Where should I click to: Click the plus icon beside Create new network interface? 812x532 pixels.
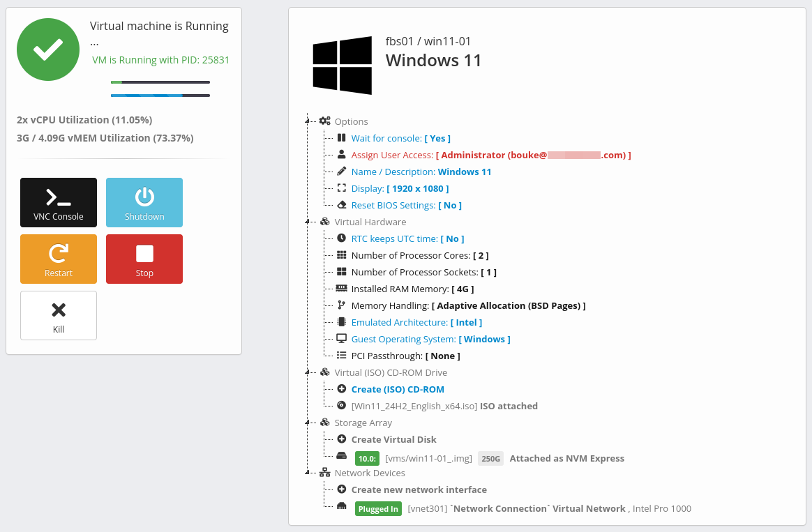341,489
